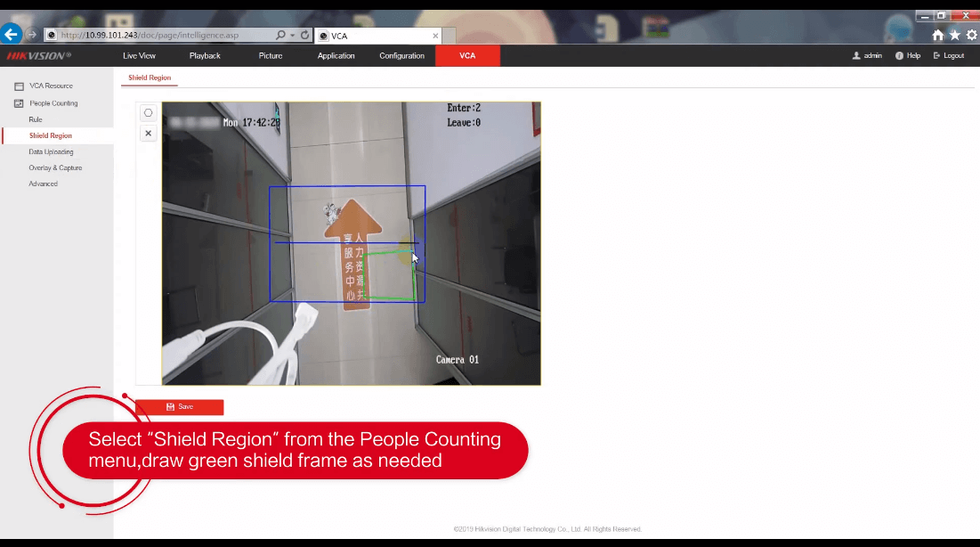The image size is (980, 547).
Task: Click the VCA Resource sidebar icon
Action: (x=19, y=86)
